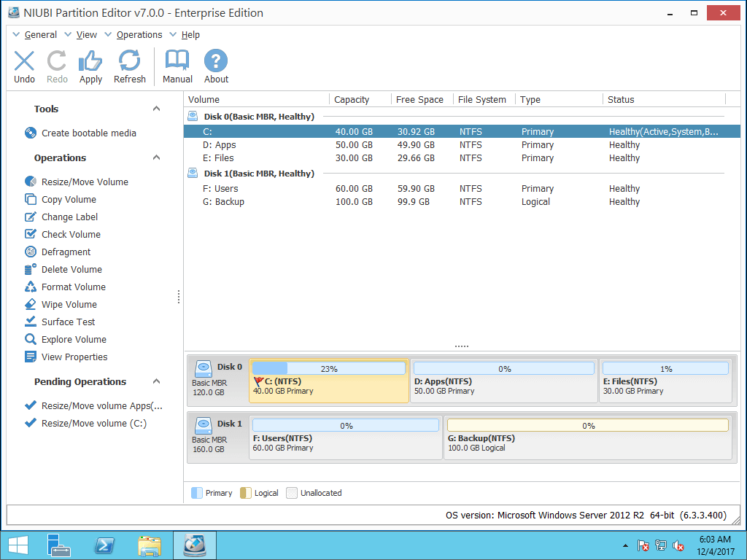Click the Wipe Volume eraser icon
This screenshot has width=747, height=560.
pyautogui.click(x=31, y=304)
